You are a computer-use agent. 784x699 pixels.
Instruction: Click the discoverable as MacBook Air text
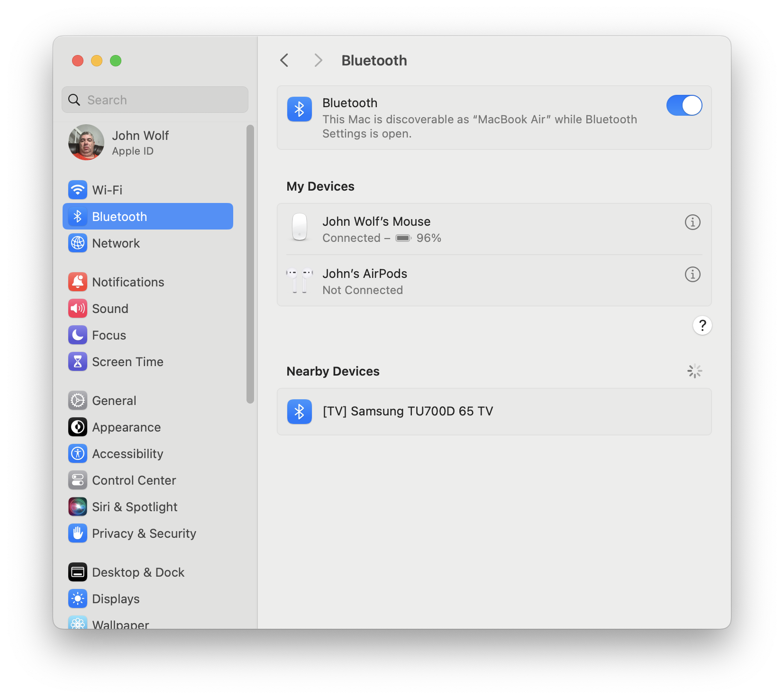pyautogui.click(x=480, y=127)
